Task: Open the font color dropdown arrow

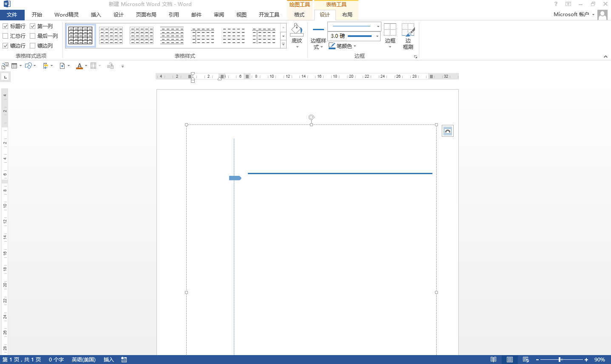Action: click(x=86, y=66)
